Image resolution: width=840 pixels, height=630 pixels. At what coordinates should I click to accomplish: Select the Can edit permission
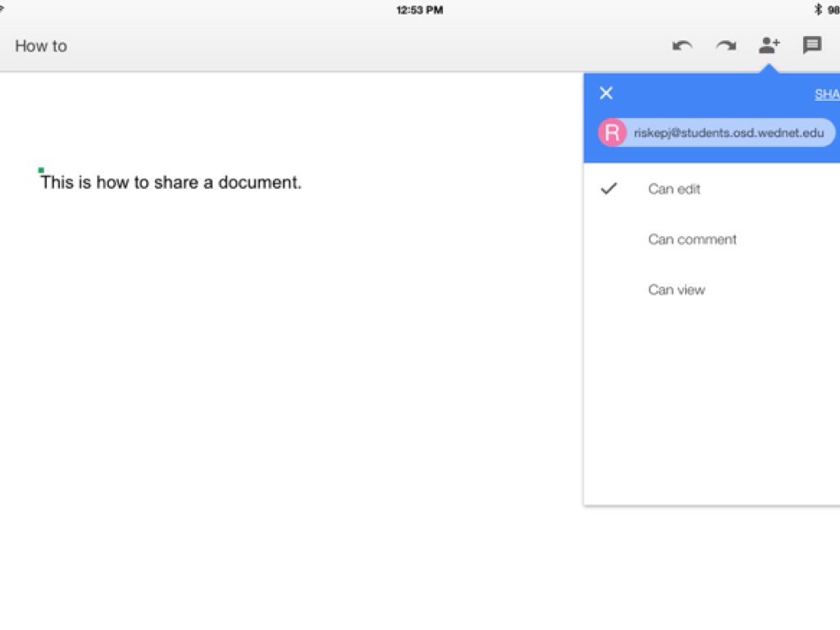pyautogui.click(x=674, y=189)
